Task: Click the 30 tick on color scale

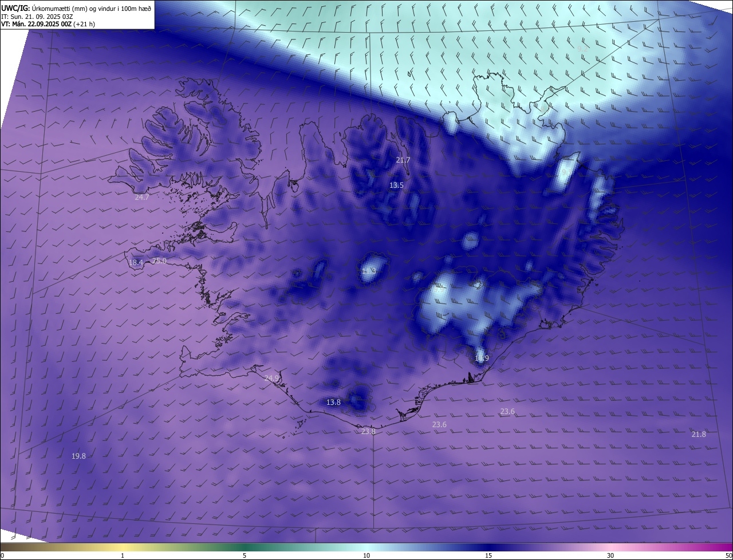Action: coord(610,555)
